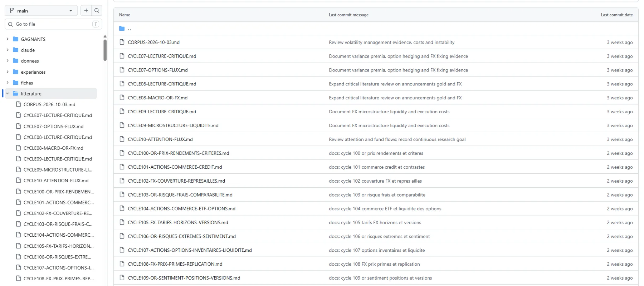Click file icon beside CYCLE106-OR-RISQUES-EXTREMES-SENTIMENT.md in list
The width and height of the screenshot is (644, 286).
click(x=122, y=236)
